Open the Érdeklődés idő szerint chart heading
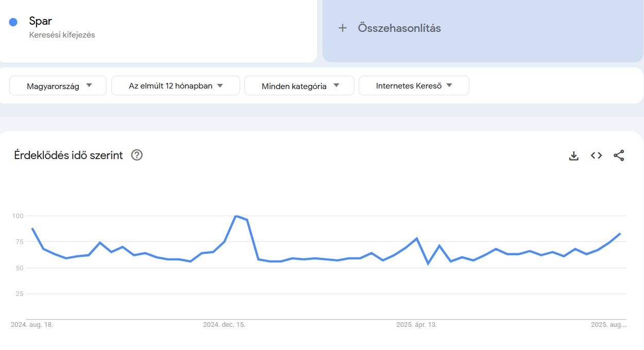This screenshot has width=644, height=350. [69, 155]
